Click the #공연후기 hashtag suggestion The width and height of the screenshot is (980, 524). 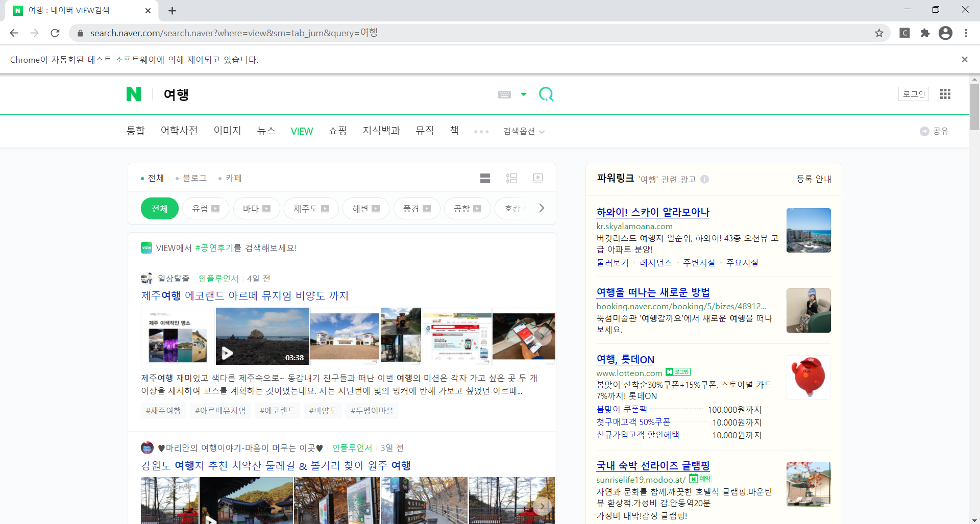click(x=214, y=248)
